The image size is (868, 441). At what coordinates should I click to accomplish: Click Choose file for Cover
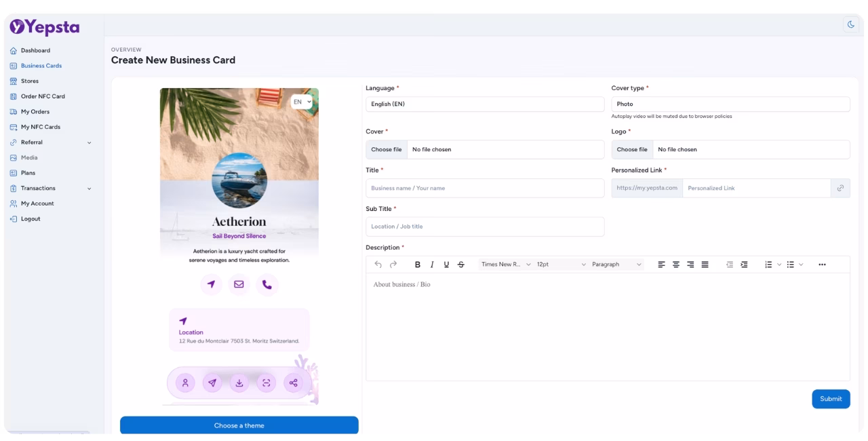387,149
